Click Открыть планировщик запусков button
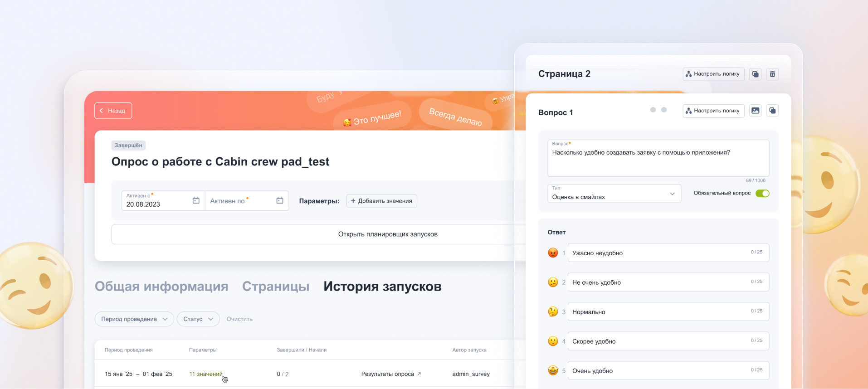868x389 pixels. pos(388,234)
